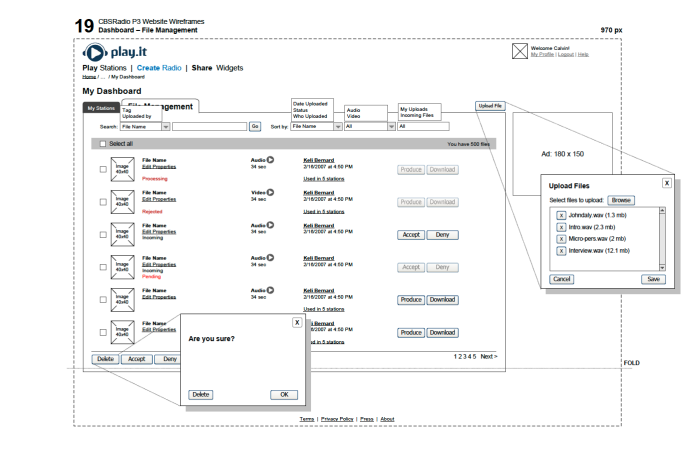Viewport: 700px width, 453px height.
Task: Click Delete in the Are you sure dialog
Action: [x=201, y=395]
